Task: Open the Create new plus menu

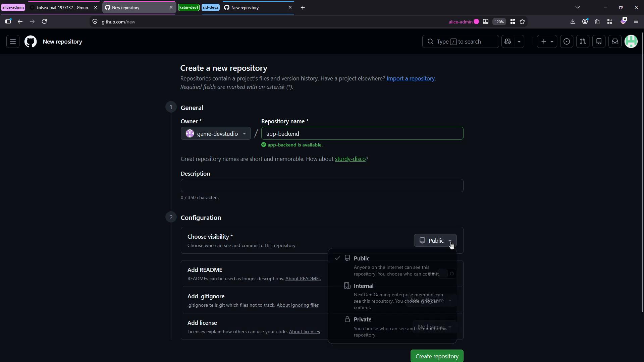Action: pos(547,42)
